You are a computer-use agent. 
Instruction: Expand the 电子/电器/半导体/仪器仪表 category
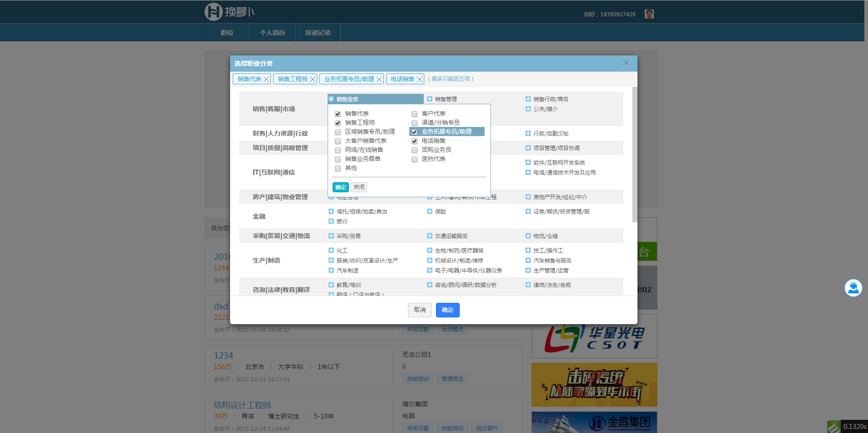pyautogui.click(x=430, y=270)
